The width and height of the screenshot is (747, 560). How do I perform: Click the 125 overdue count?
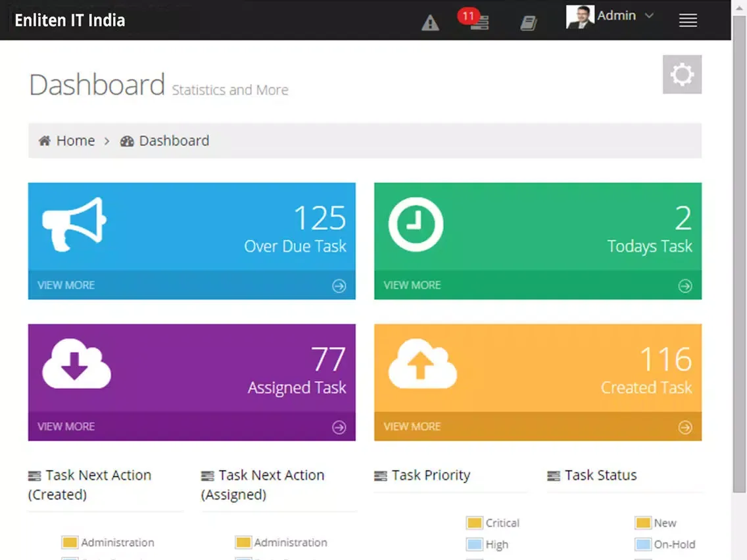(320, 218)
